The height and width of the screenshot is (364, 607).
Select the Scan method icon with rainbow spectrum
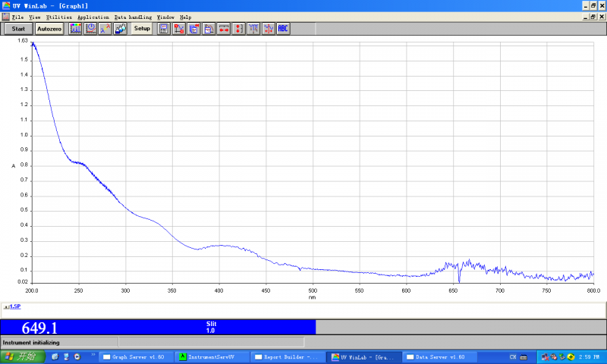[x=75, y=29]
